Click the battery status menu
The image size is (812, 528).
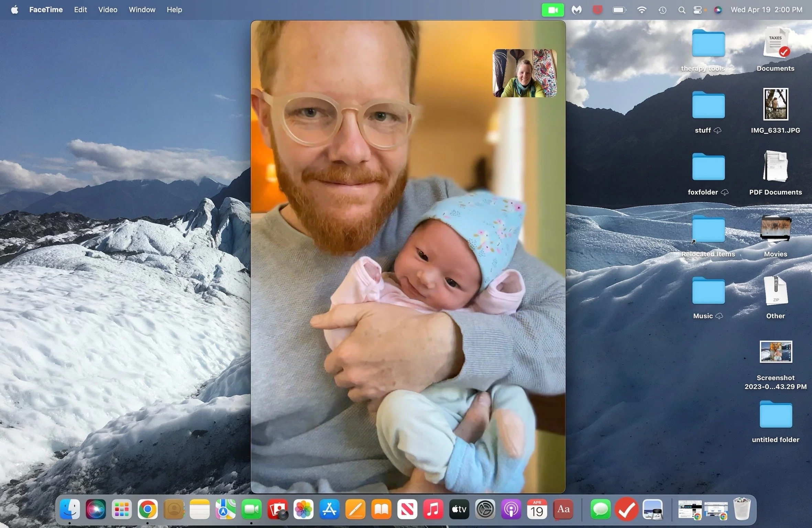(x=619, y=10)
